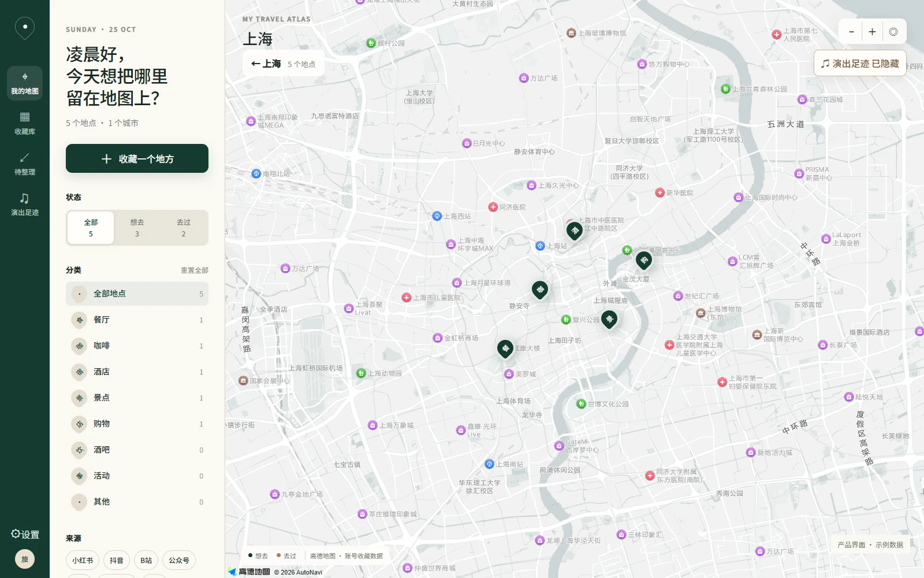This screenshot has height=578, width=924.
Task: Click 重置全部 link
Action: (195, 271)
